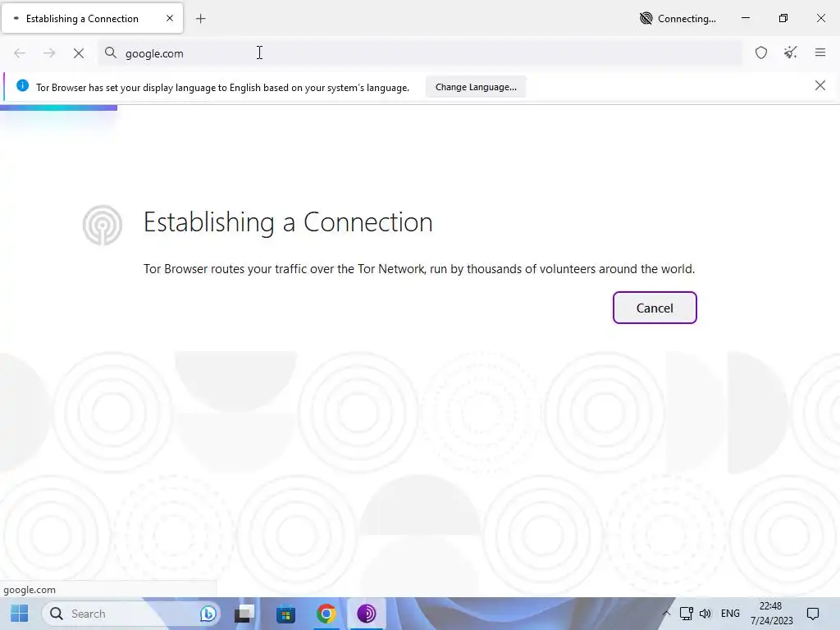
Task: Open a new tab with plus icon
Action: point(200,19)
